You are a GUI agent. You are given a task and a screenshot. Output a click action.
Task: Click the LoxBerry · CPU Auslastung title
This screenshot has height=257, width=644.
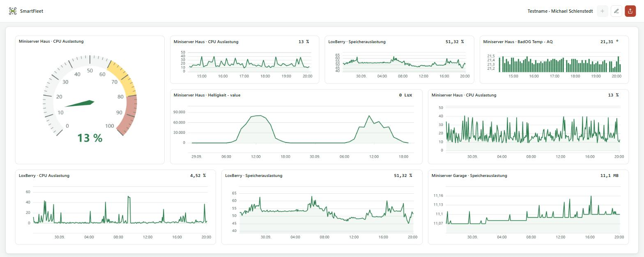pos(44,176)
